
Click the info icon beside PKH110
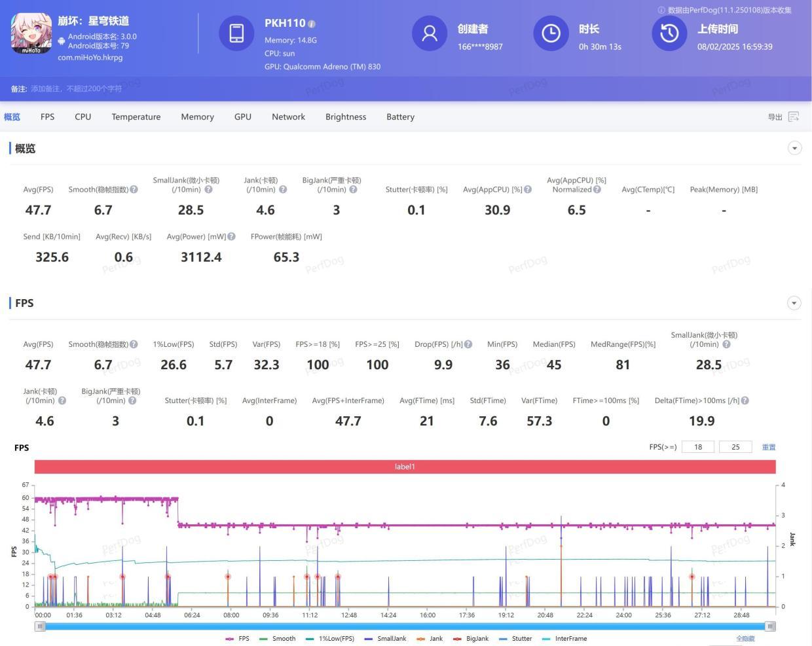pos(312,24)
